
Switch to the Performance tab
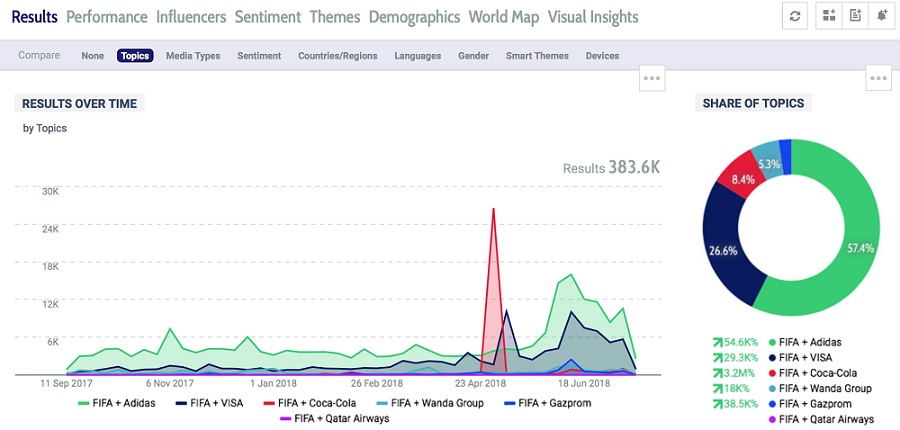click(107, 17)
